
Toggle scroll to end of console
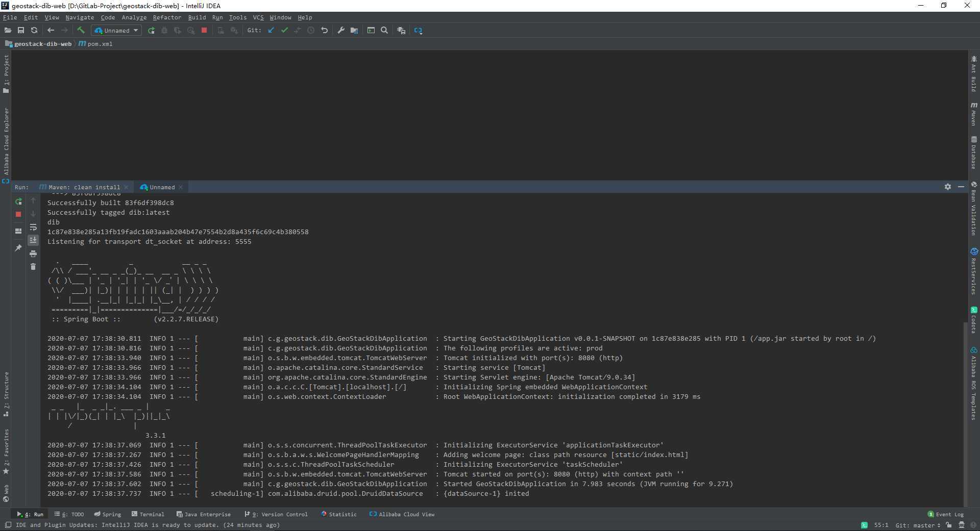33,240
